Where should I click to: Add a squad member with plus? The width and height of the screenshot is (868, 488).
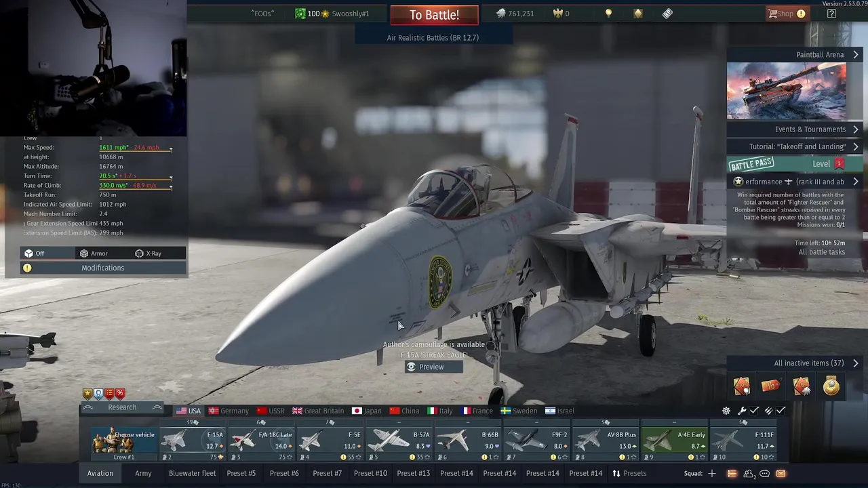click(712, 473)
